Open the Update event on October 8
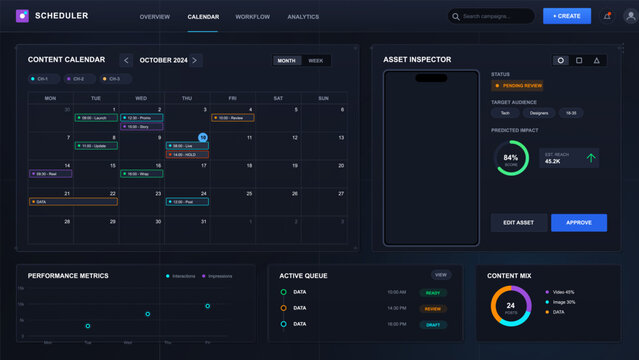The width and height of the screenshot is (639, 360). (96, 146)
